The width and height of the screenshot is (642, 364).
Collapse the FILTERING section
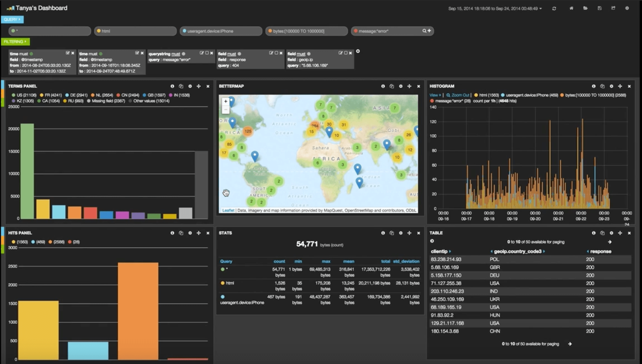click(x=15, y=41)
